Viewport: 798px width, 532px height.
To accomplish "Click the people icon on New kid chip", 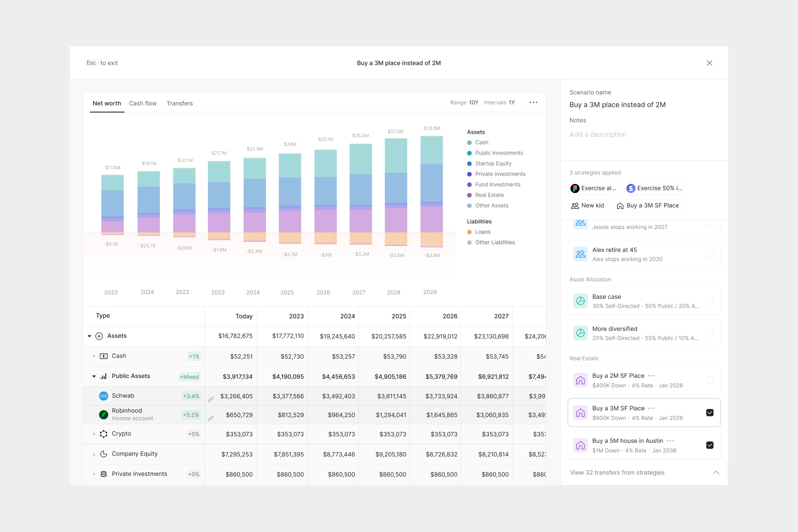I will click(x=575, y=206).
